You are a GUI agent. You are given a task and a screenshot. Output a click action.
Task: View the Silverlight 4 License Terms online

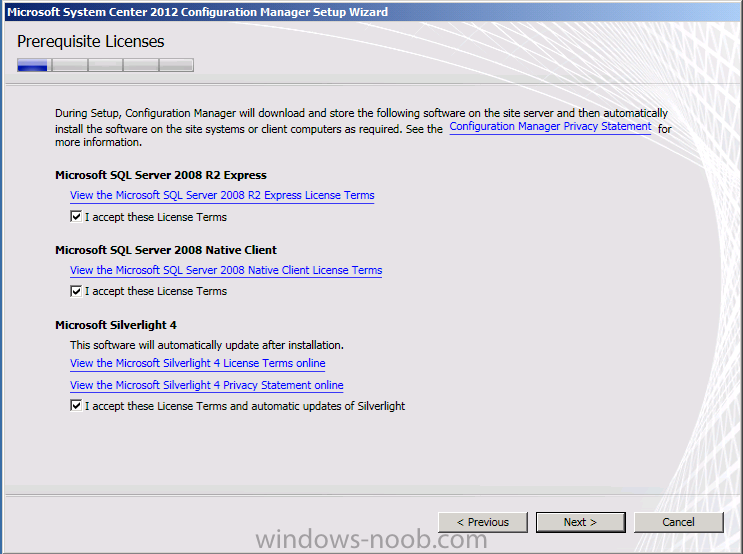tap(197, 363)
